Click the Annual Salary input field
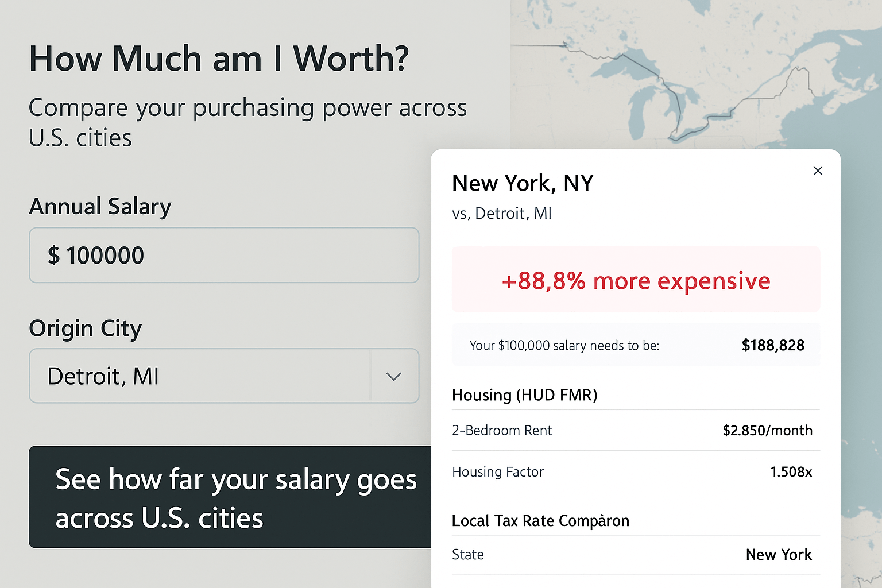 click(x=224, y=255)
